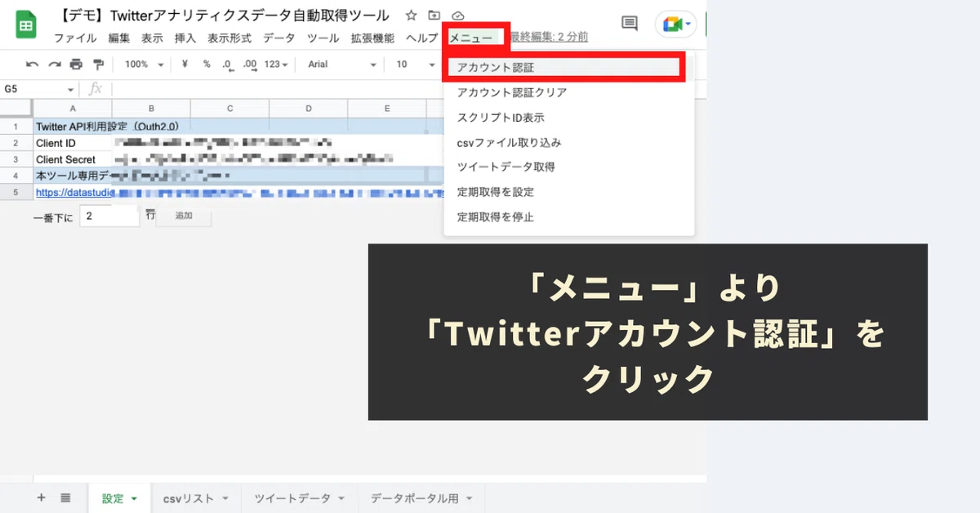The width and height of the screenshot is (980, 513).
Task: Open the font size 10 dropdown
Action: pyautogui.click(x=416, y=65)
